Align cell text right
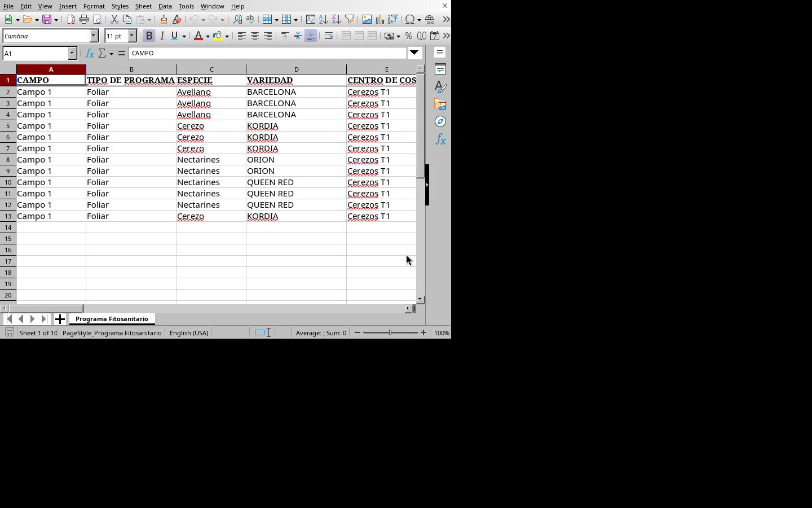Image resolution: width=812 pixels, height=508 pixels. tap(267, 36)
